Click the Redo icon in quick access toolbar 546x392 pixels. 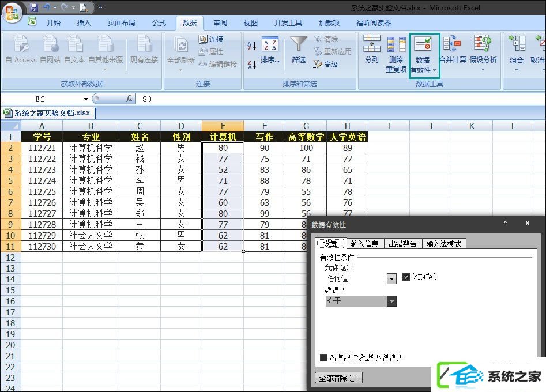tap(65, 7)
